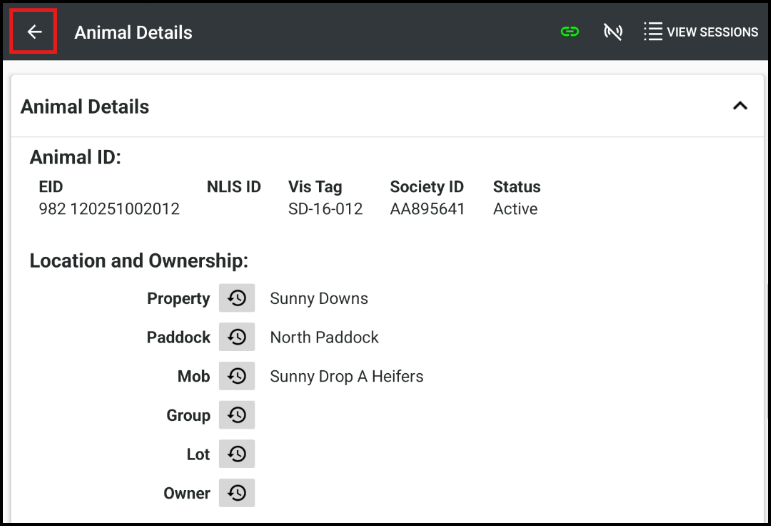Show Owner history icon

click(237, 493)
